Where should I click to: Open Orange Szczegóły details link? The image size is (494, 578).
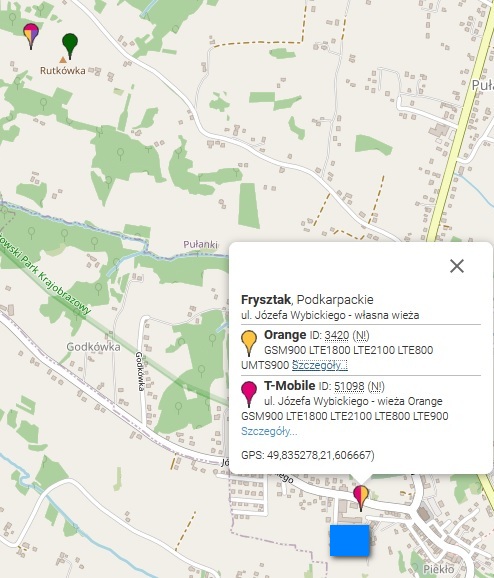(320, 365)
